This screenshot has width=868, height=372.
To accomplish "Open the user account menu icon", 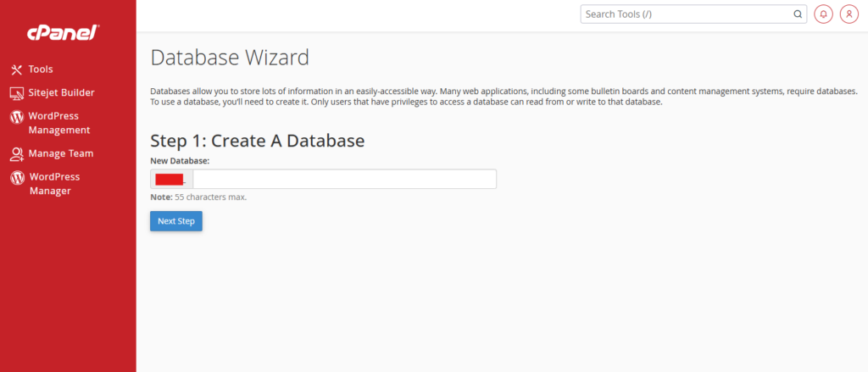I will click(x=849, y=14).
